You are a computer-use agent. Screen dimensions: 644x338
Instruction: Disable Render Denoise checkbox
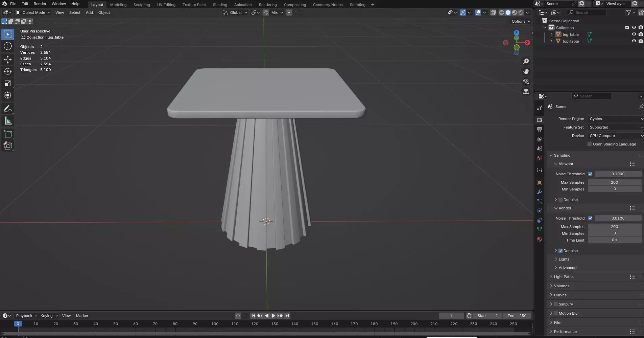(560, 251)
